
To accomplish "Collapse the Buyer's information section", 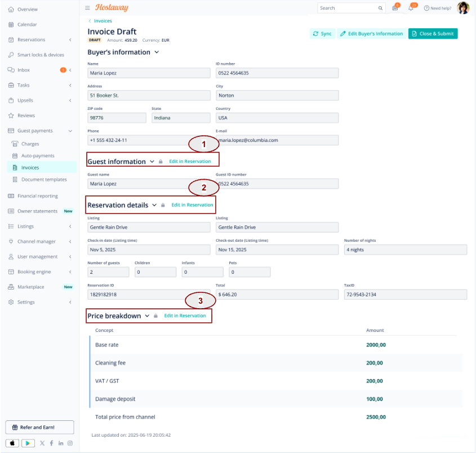I will click(157, 52).
